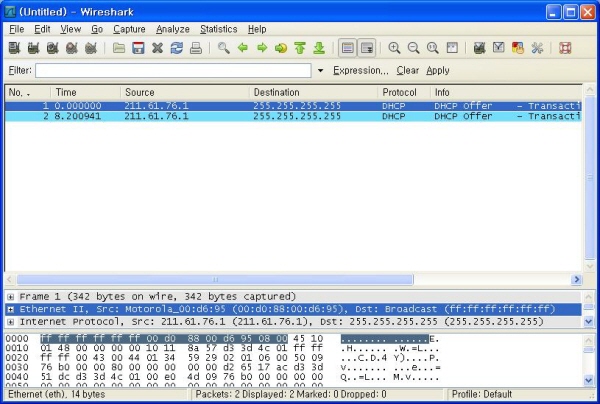Open the filter history dropdown arrow
The width and height of the screenshot is (600, 404).
[321, 70]
